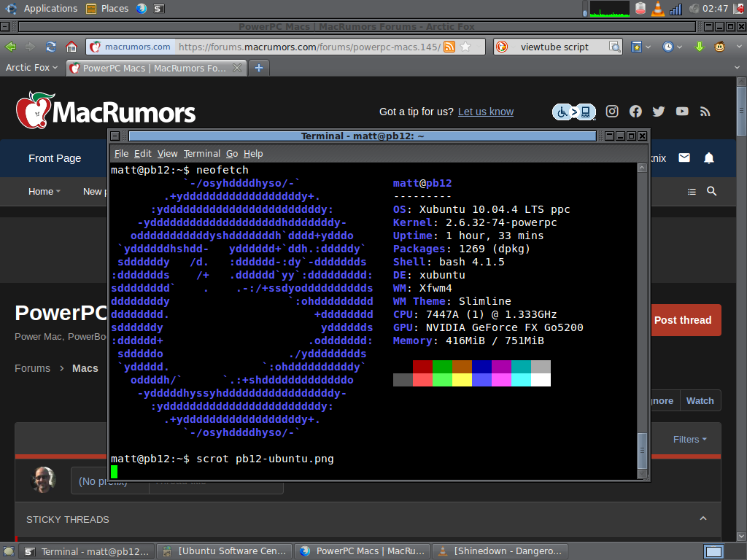747x560 pixels.
Task: Open the terminal File menu
Action: 122,154
